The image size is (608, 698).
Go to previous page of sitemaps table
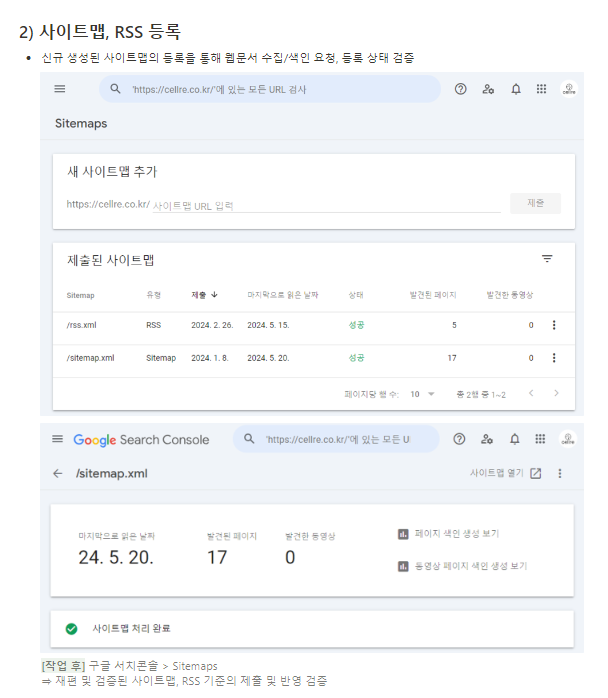(x=531, y=393)
